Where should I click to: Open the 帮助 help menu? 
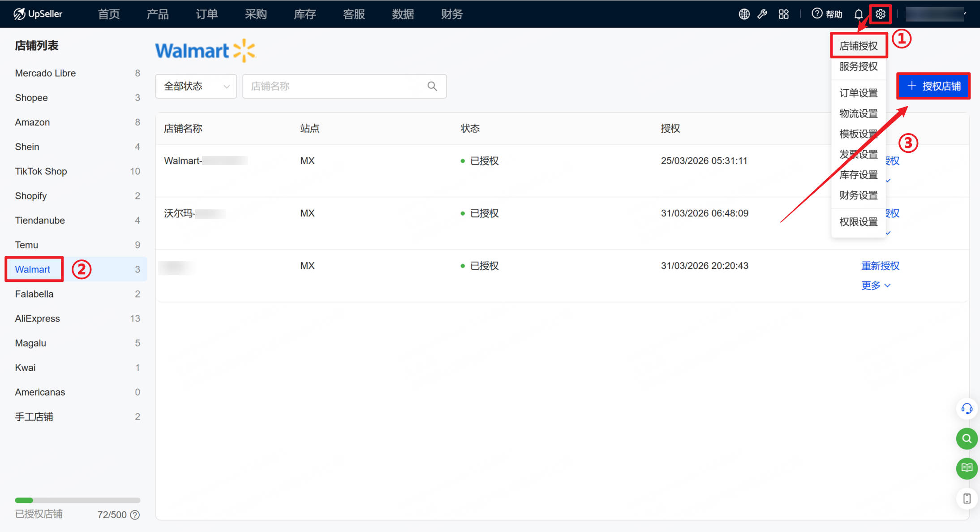pos(826,14)
